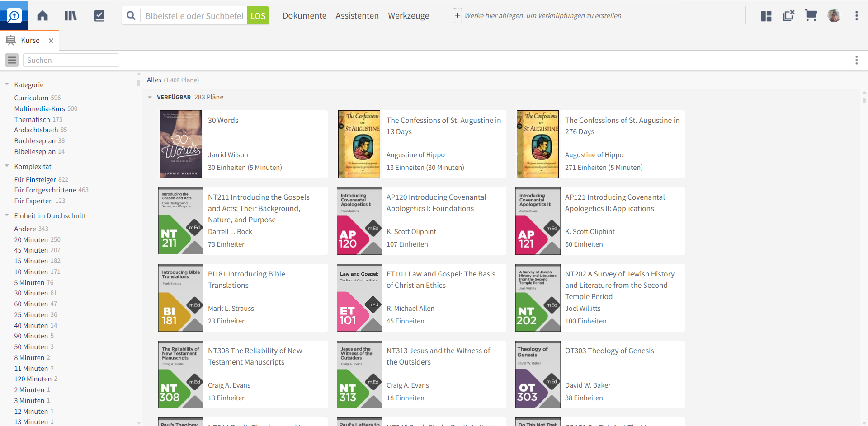Open ET101 Law and Gospel title
Viewport: 868px width, 426px height.
pos(441,280)
